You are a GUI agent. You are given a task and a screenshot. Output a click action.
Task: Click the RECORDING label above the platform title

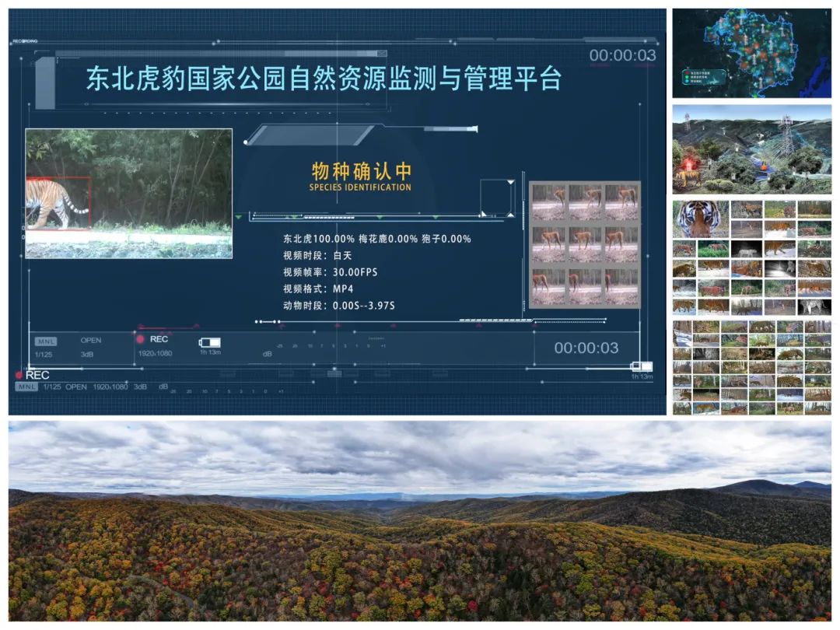click(25, 40)
